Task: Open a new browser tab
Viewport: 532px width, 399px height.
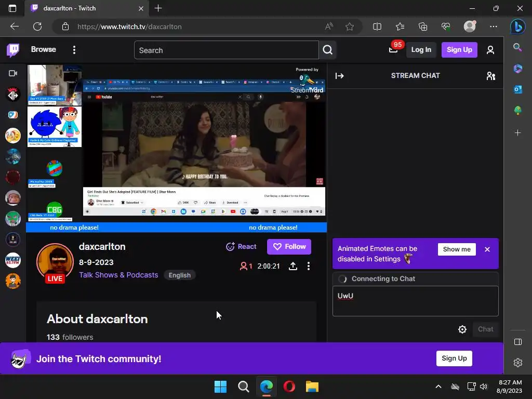Action: tap(158, 8)
